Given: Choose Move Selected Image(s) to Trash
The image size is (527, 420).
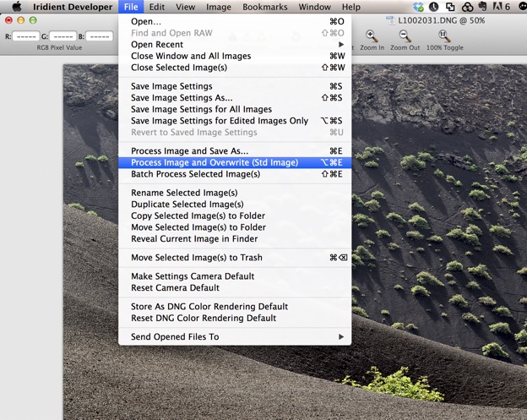Looking at the screenshot, I should click(x=235, y=258).
